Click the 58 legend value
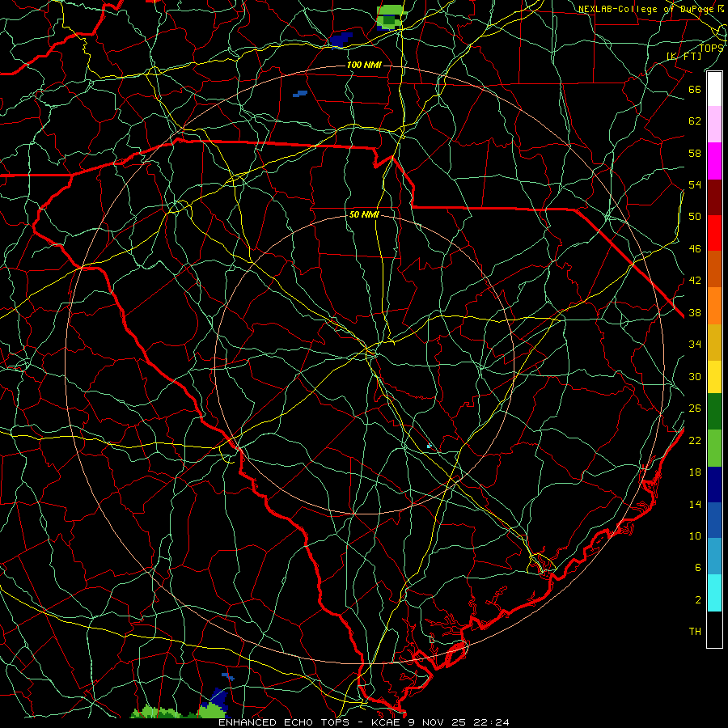728x728 pixels. pyautogui.click(x=695, y=153)
